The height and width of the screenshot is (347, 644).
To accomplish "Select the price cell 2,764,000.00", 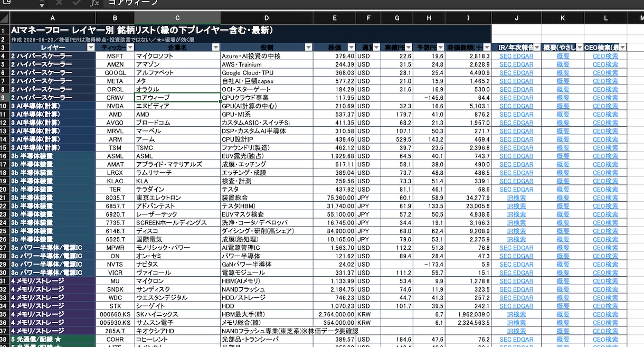I will pyautogui.click(x=334, y=314).
